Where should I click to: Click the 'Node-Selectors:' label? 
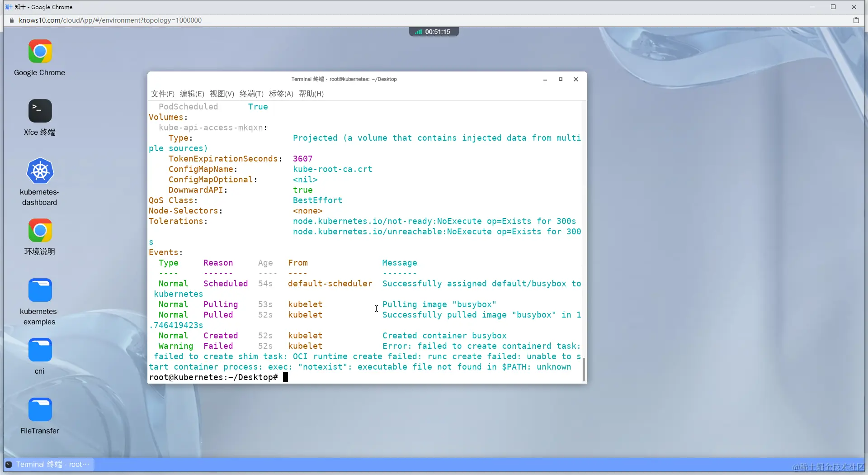[186, 211]
